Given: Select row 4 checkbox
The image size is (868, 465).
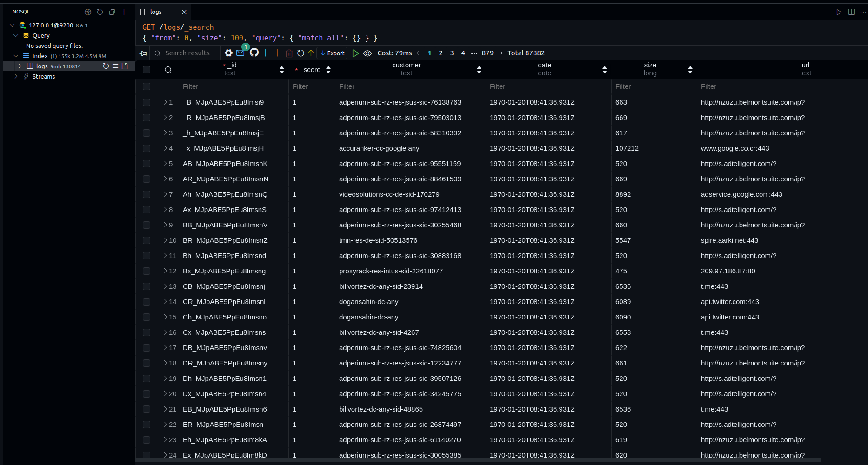Looking at the screenshot, I should pyautogui.click(x=147, y=148).
